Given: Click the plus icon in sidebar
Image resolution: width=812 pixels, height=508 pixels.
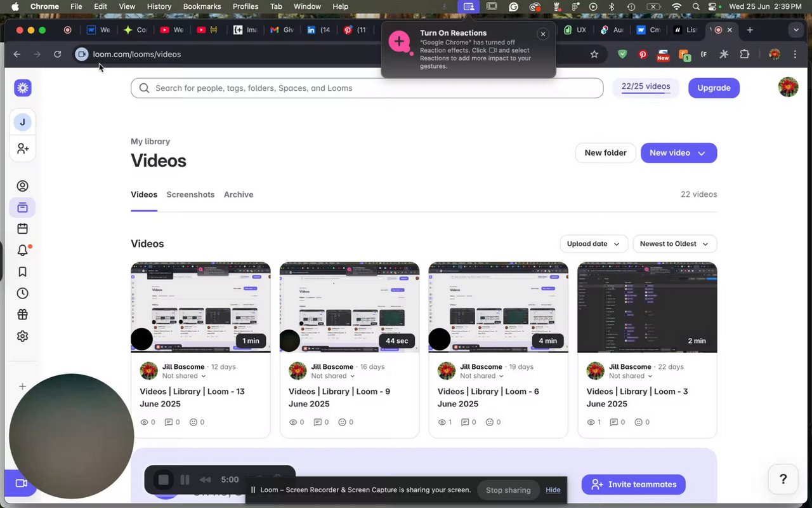Looking at the screenshot, I should [x=23, y=386].
